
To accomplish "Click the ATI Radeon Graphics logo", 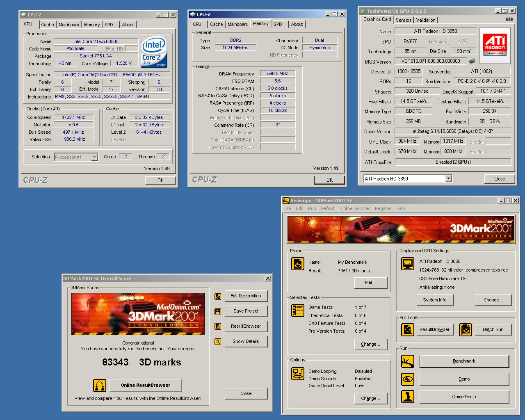I will [x=495, y=45].
